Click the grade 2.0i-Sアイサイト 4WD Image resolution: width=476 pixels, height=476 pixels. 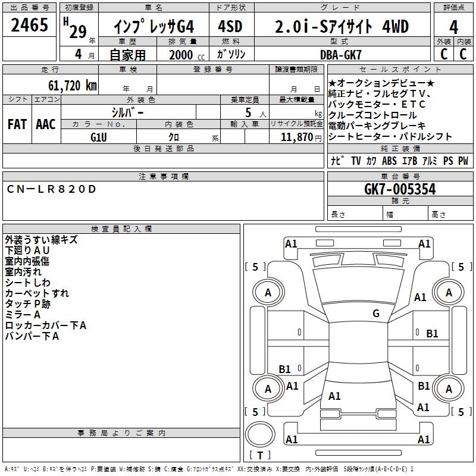(342, 26)
